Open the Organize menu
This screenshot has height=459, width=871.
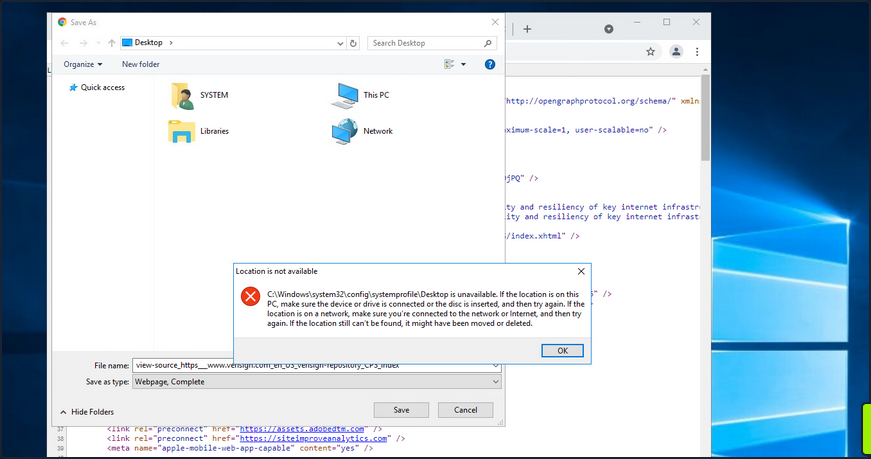point(83,64)
